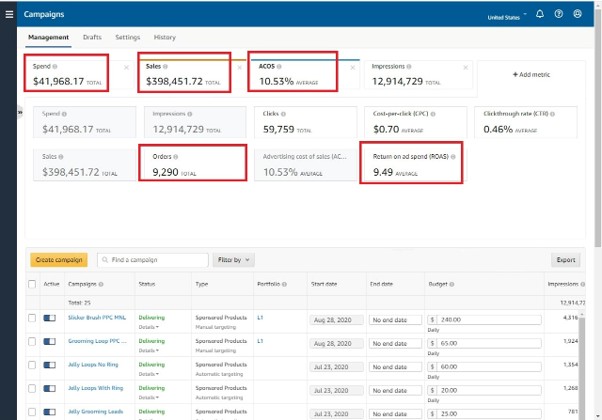Remove the Spend metric with its X
The height and width of the screenshot is (420, 602).
click(126, 68)
